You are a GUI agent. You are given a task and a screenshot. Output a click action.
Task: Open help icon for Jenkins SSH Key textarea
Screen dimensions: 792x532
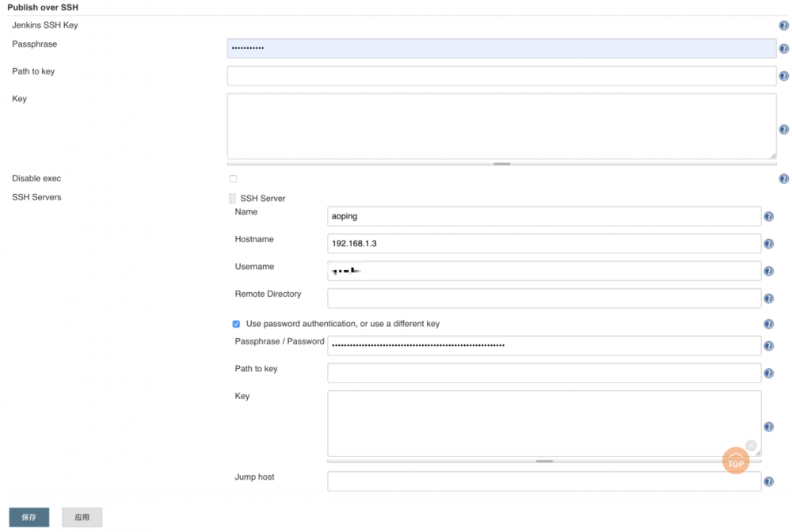[783, 129]
